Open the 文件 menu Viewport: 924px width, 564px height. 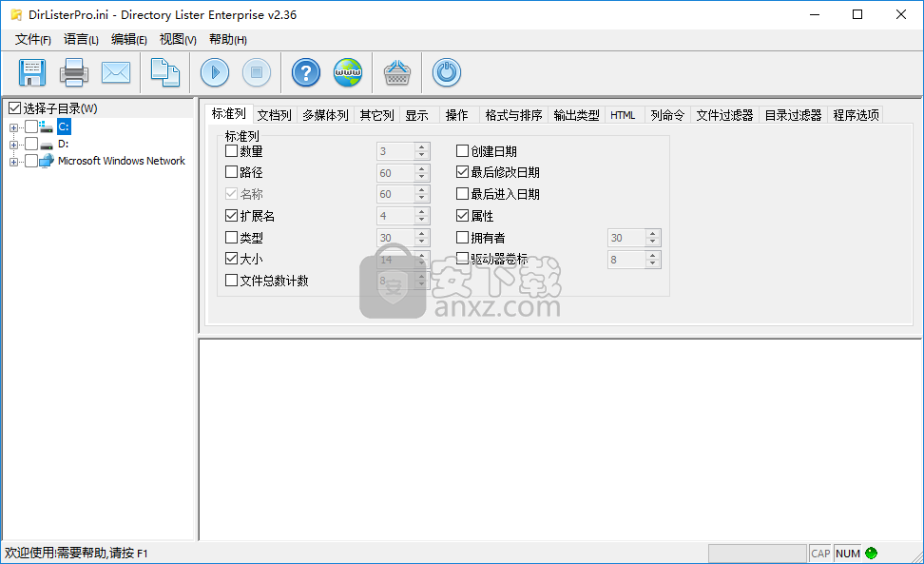tap(33, 39)
